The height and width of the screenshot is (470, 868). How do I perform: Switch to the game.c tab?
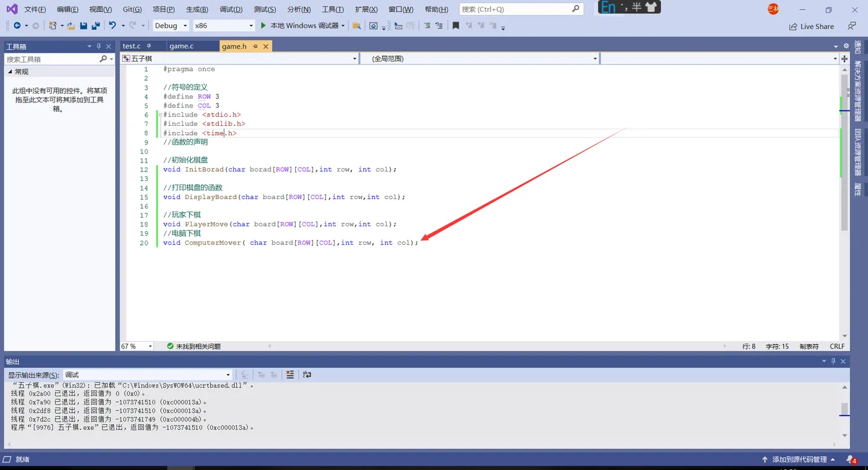(x=182, y=47)
